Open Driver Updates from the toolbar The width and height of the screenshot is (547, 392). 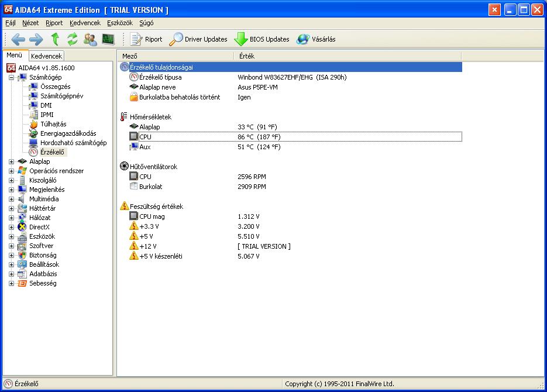coord(198,39)
